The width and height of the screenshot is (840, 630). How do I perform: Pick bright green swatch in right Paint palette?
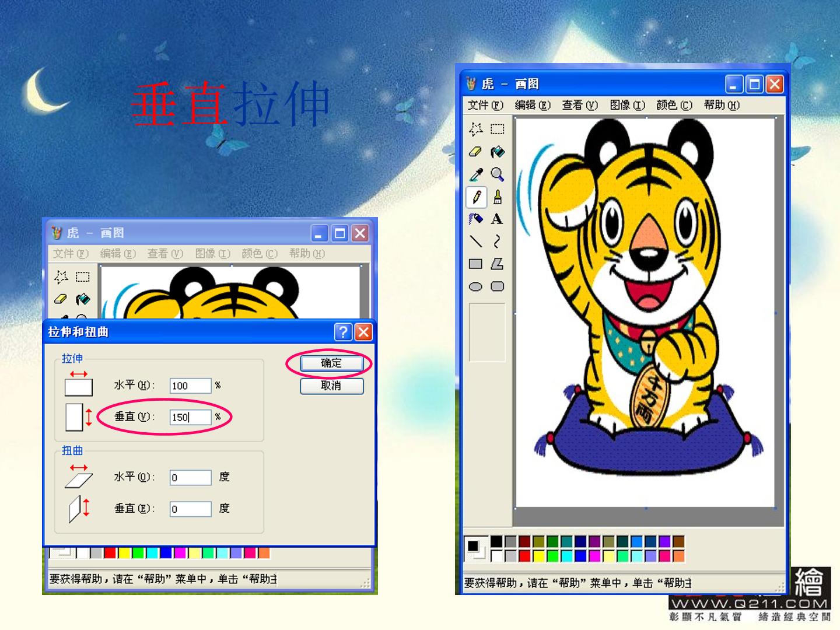point(552,556)
